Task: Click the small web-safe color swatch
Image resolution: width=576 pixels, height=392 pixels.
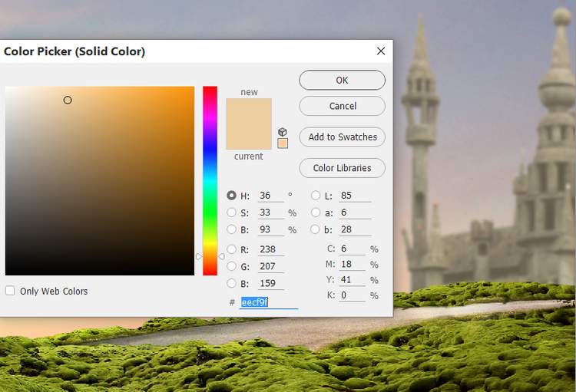Action: pos(283,143)
